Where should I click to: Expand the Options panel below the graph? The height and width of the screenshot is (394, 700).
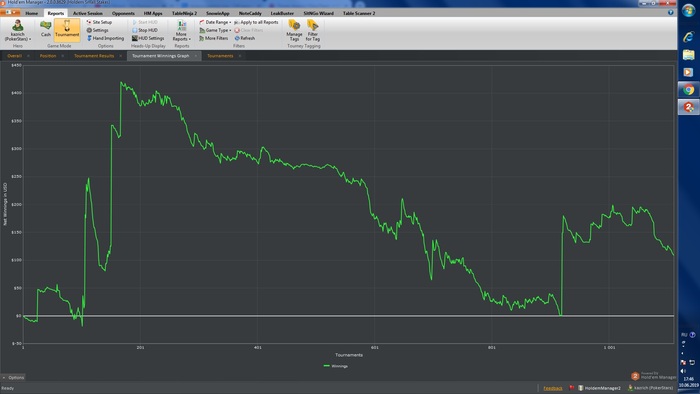click(13, 377)
